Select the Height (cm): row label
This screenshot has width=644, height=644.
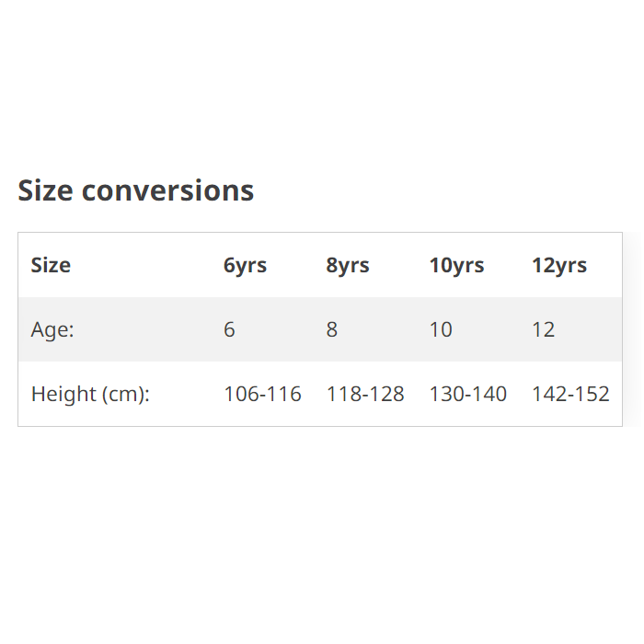pos(90,394)
